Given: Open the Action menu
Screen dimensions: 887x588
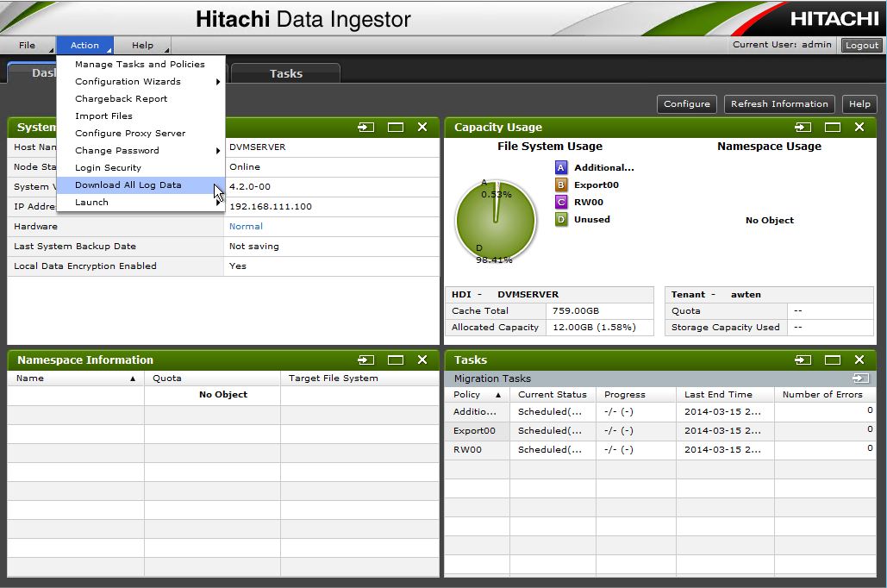Looking at the screenshot, I should pos(84,46).
